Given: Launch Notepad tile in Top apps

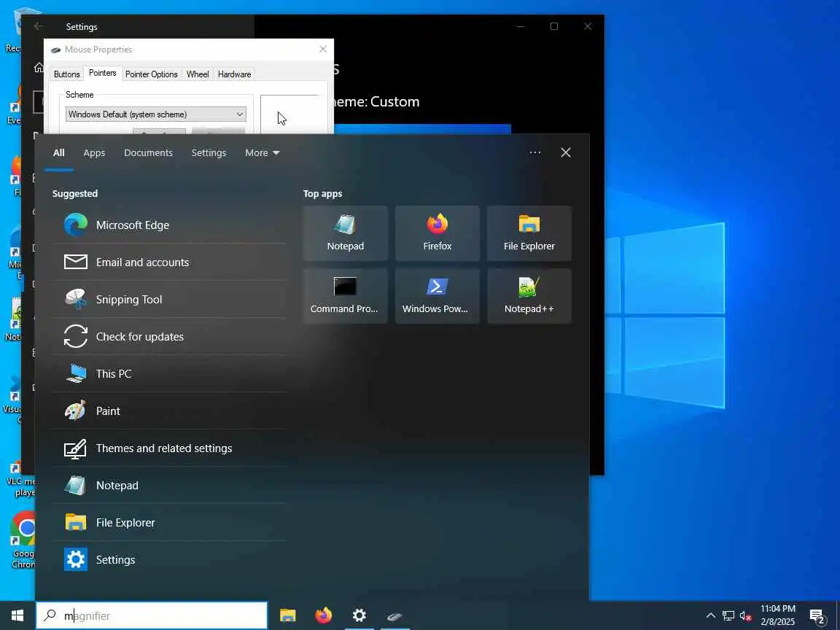Looking at the screenshot, I should point(346,233).
